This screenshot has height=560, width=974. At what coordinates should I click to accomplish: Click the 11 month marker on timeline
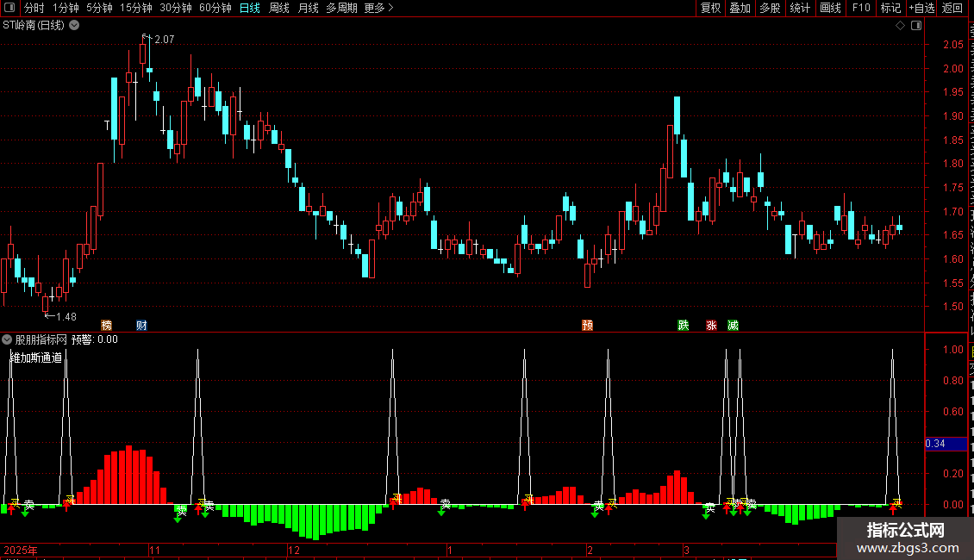pos(154,550)
